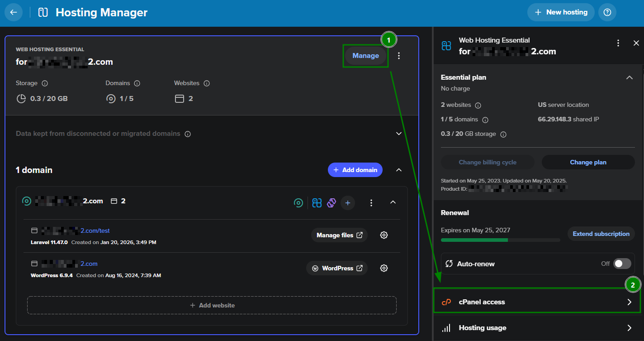This screenshot has width=644, height=341.
Task: Collapse the 1 domain section
Action: pos(399,170)
